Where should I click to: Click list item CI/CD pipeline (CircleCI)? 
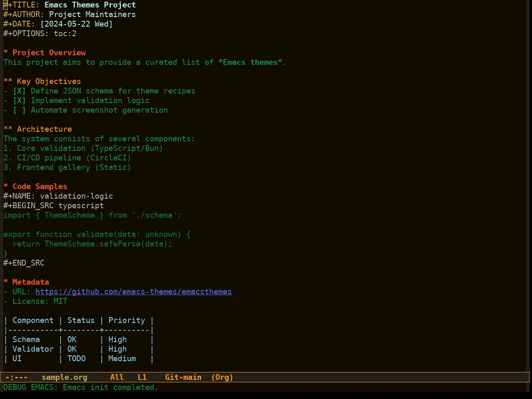[x=67, y=158]
